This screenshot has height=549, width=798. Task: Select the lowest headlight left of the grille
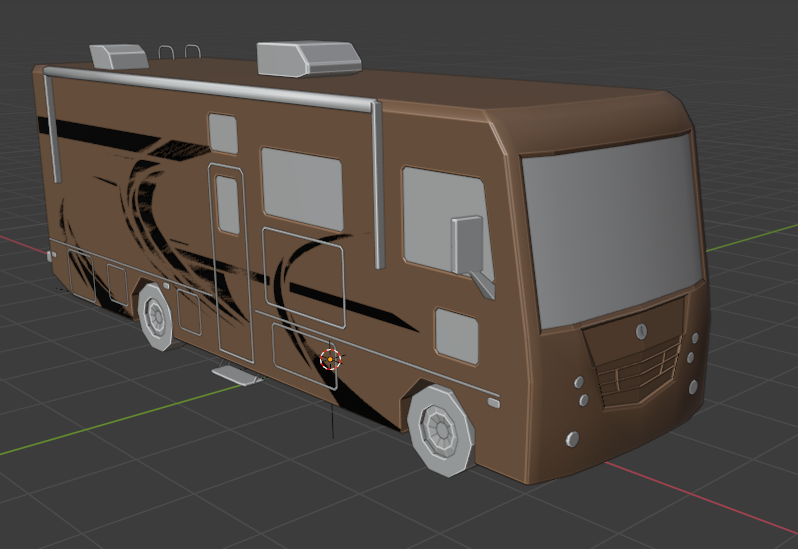[x=573, y=439]
